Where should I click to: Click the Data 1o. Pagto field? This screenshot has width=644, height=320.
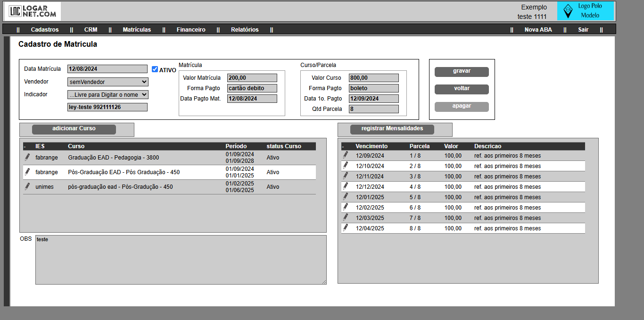tap(374, 99)
